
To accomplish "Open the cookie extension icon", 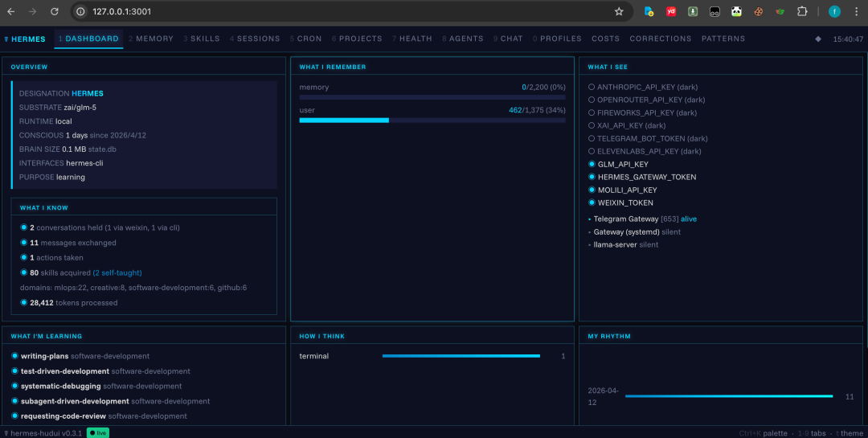I will click(758, 11).
